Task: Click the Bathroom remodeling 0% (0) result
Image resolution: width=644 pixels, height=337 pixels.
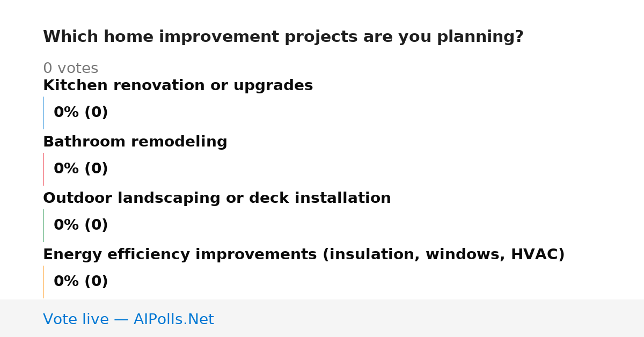Action: (x=81, y=169)
